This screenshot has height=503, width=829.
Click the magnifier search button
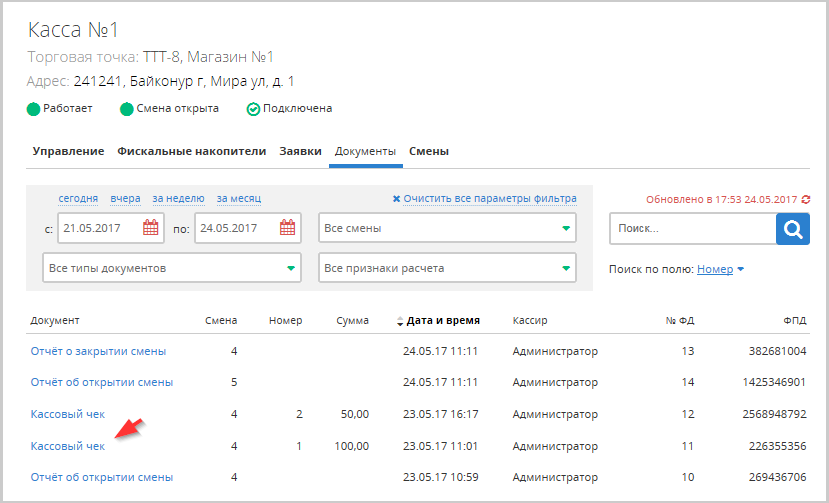pyautogui.click(x=792, y=229)
